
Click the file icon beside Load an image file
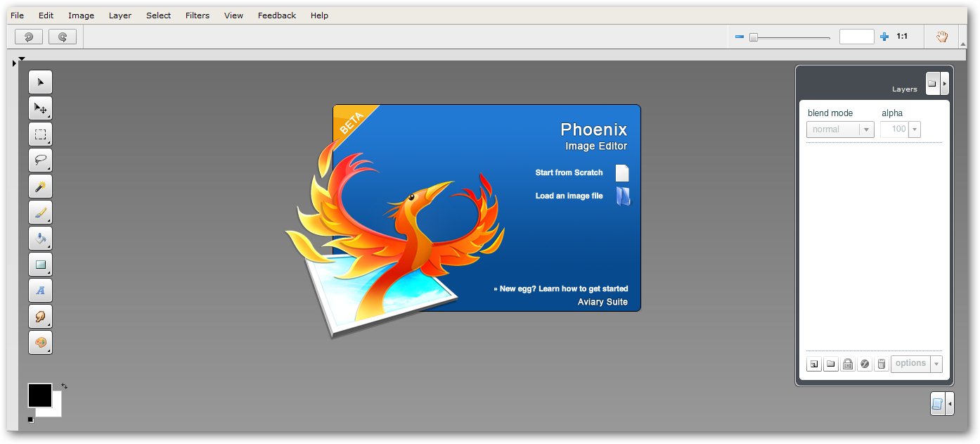pyautogui.click(x=623, y=196)
